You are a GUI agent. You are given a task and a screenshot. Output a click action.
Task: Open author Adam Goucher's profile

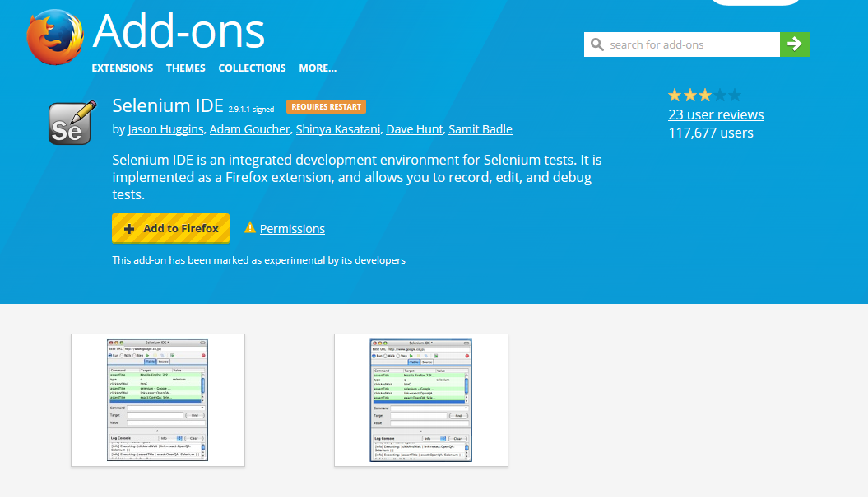[x=249, y=129]
